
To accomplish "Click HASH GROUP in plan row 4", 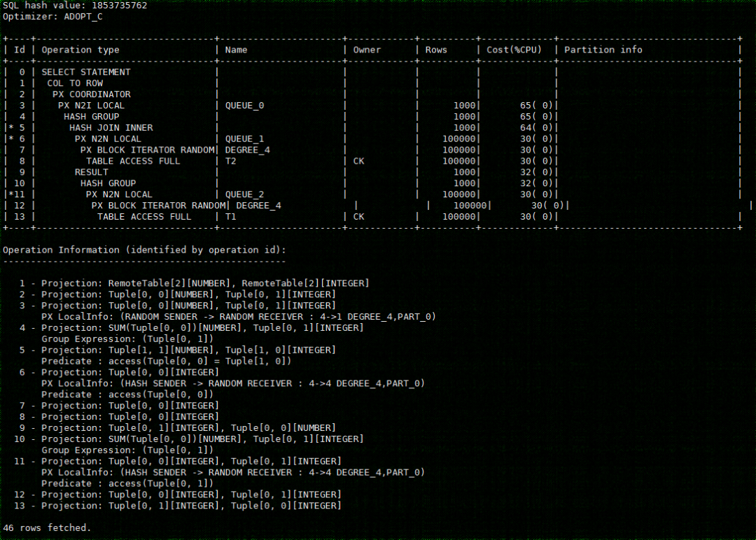I will [x=92, y=117].
